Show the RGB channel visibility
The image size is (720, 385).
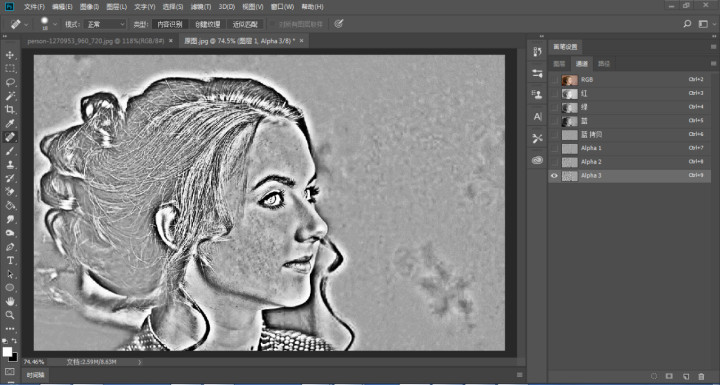coord(555,80)
